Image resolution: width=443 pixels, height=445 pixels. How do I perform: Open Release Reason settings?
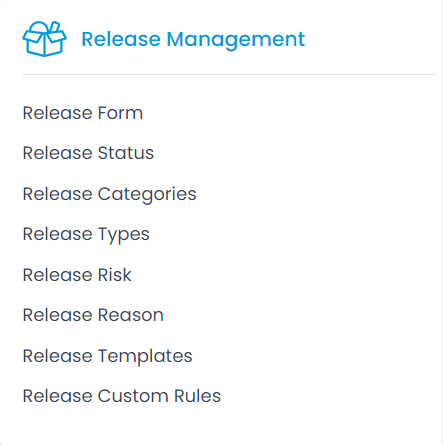(93, 315)
